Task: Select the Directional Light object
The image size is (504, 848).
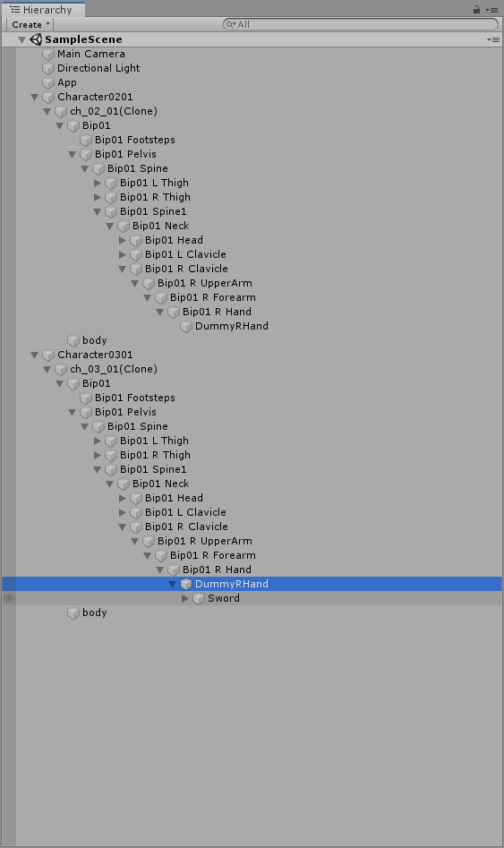Action: (98, 68)
